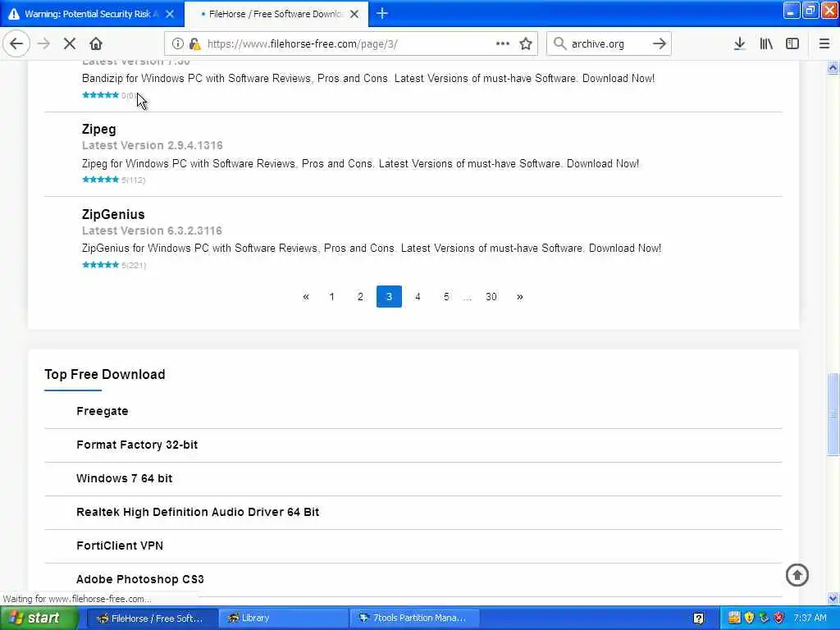Go forward with the forward arrow

(43, 43)
